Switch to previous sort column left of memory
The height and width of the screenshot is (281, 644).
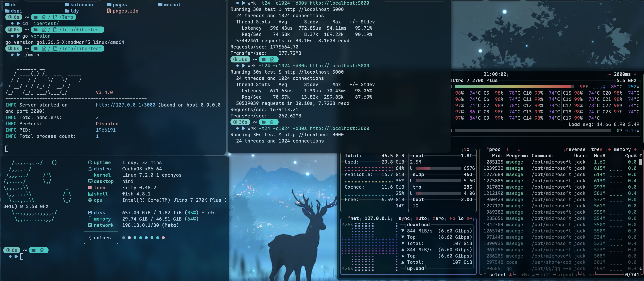[609, 150]
